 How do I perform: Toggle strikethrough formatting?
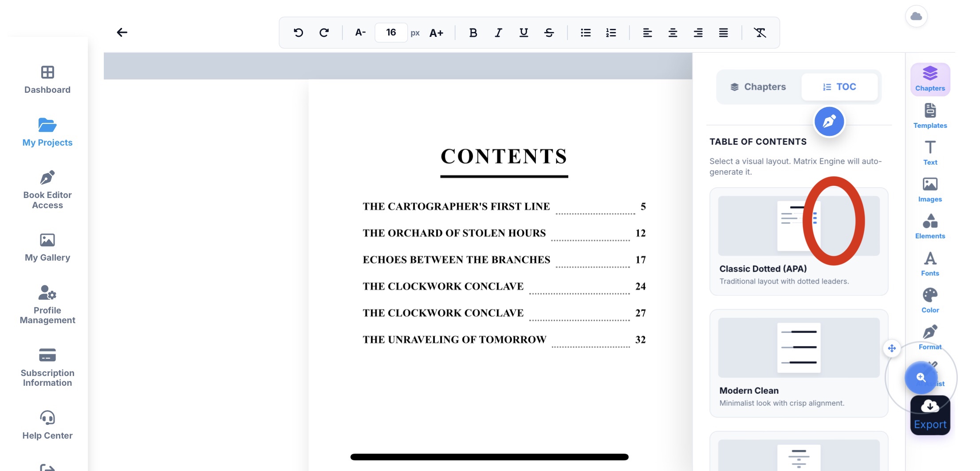click(549, 32)
